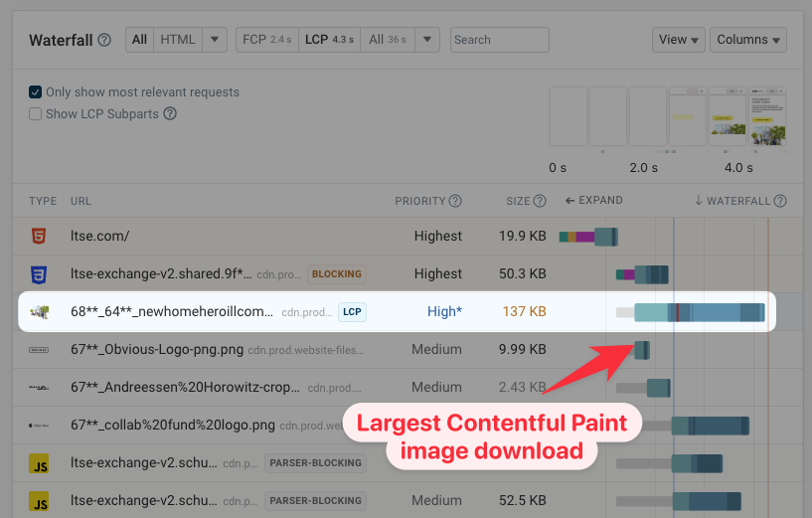Click the PRIORITY column help icon
Viewport: 812px width, 518px height.
pyautogui.click(x=455, y=201)
